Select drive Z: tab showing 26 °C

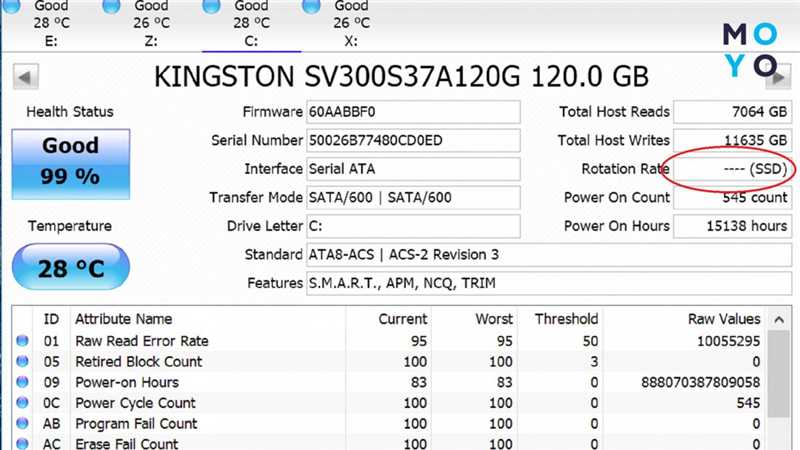tap(152, 24)
